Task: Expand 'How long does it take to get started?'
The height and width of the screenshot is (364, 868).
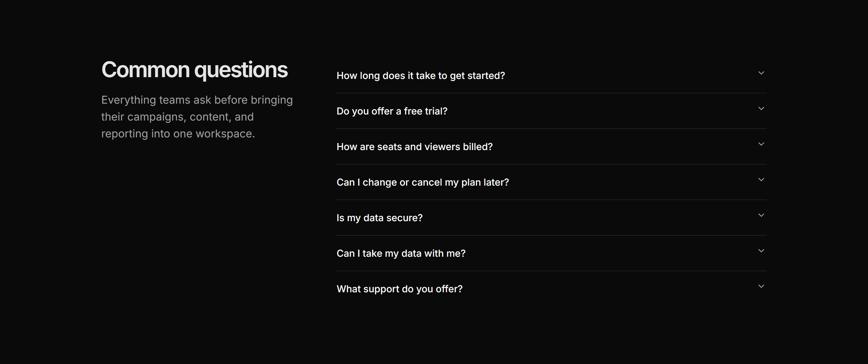Action: 551,76
